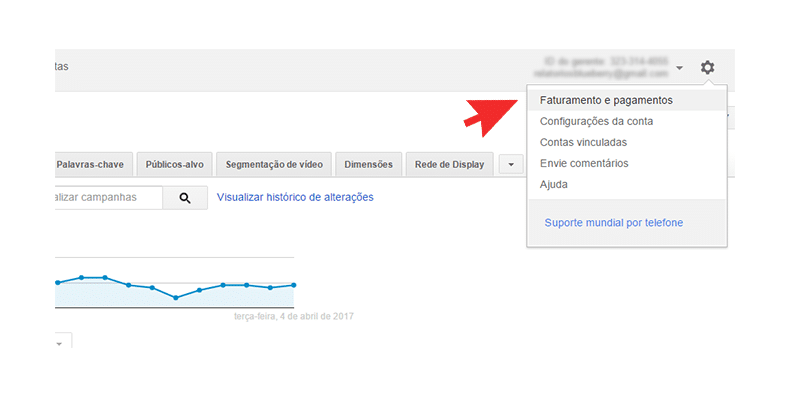Click the magnifier search button
790x399 pixels.
pyautogui.click(x=185, y=198)
